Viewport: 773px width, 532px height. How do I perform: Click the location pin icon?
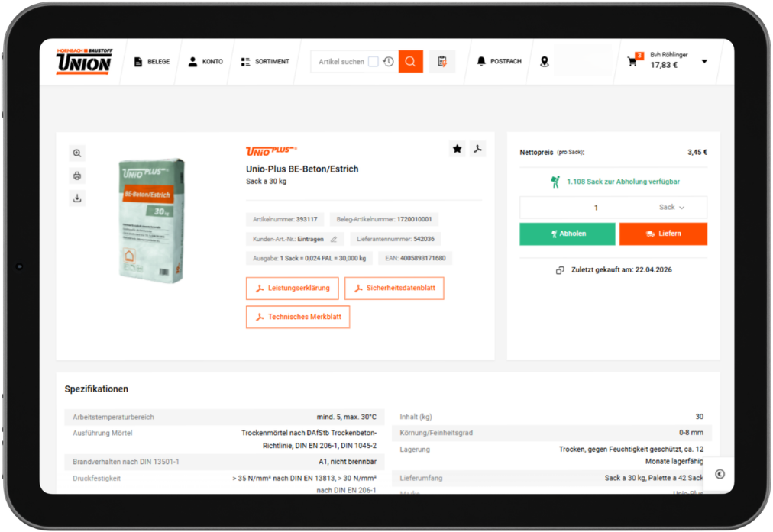[545, 62]
